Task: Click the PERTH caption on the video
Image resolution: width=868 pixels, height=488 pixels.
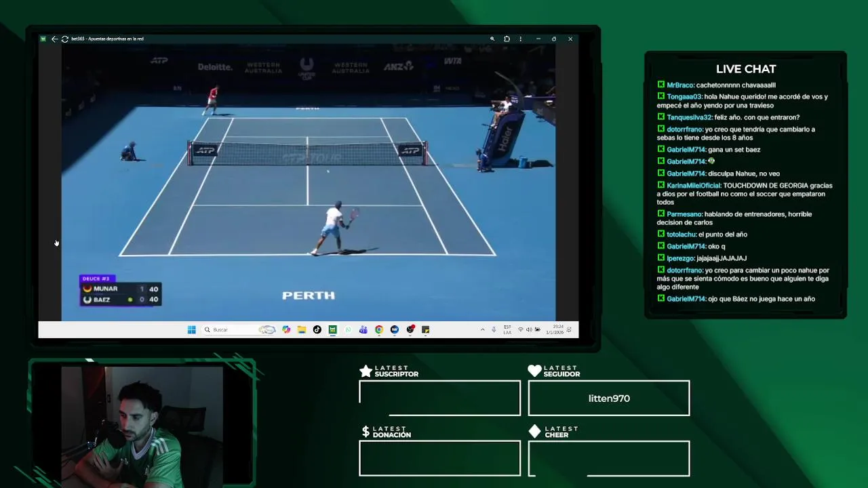Action: click(x=309, y=296)
